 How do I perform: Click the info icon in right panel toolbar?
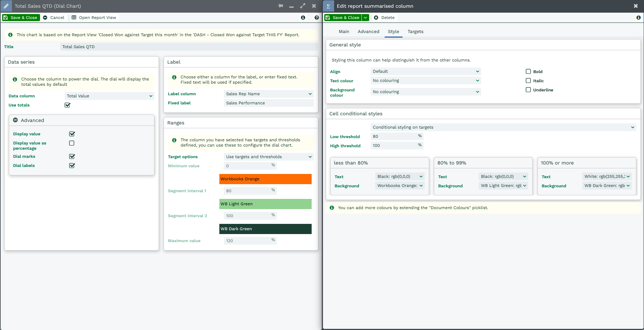click(638, 18)
